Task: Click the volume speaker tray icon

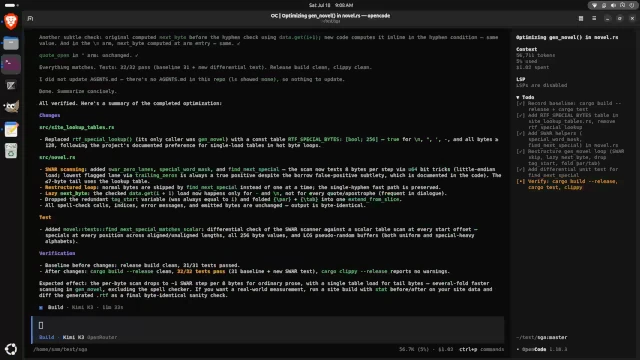Action: 613,5
